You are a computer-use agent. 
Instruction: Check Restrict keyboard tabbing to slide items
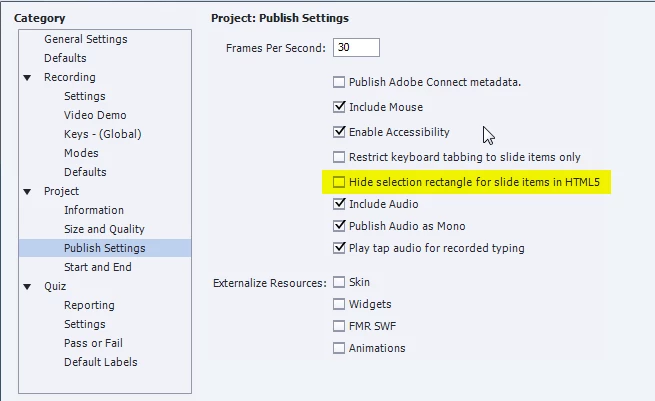(x=339, y=157)
